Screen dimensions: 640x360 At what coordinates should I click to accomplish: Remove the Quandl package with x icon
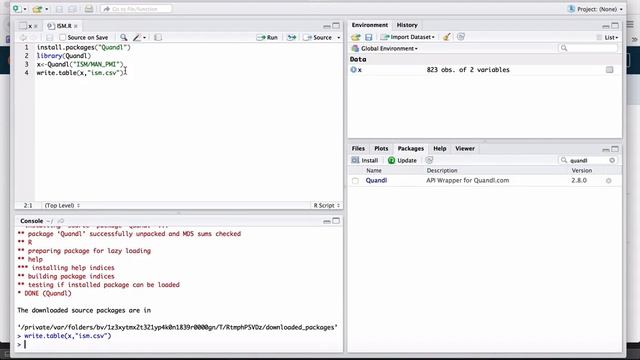(609, 181)
